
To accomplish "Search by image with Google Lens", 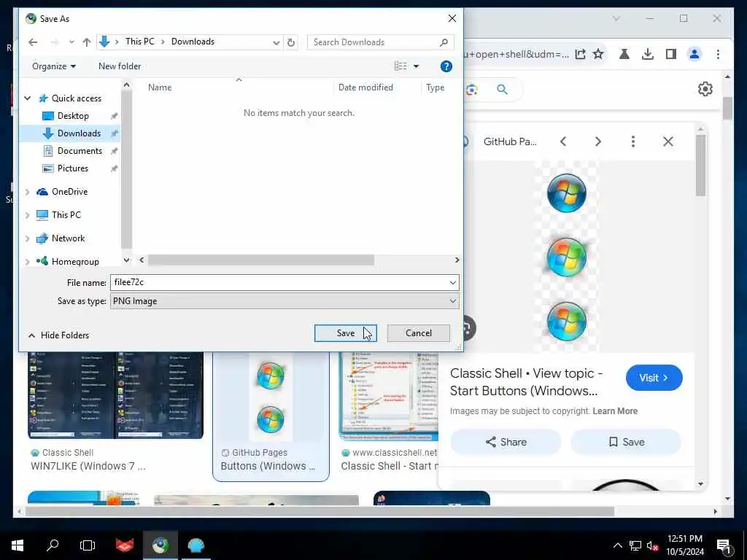I will [x=472, y=90].
